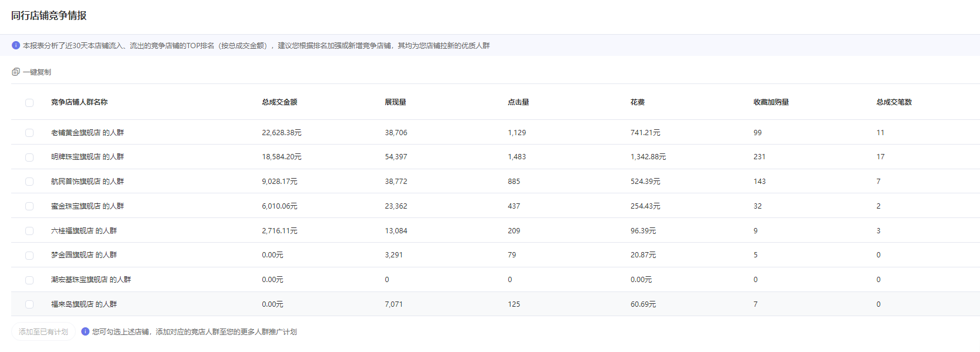Enable the 蜜金珠宝旗舰店 的人群 checkbox
The width and height of the screenshot is (980, 352).
point(29,206)
